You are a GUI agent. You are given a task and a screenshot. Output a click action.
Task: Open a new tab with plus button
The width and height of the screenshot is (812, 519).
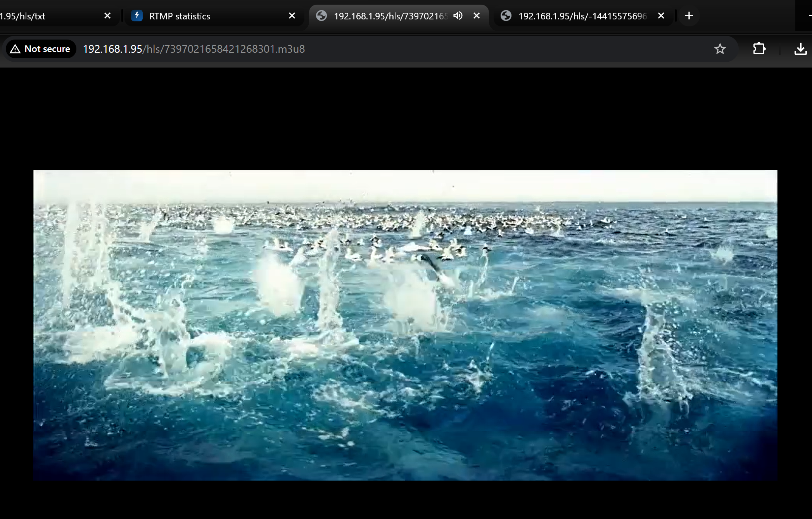click(x=689, y=16)
